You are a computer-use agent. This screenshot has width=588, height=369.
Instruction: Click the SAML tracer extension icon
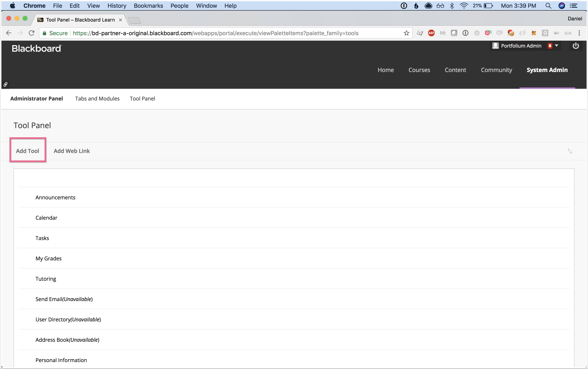coord(556,33)
